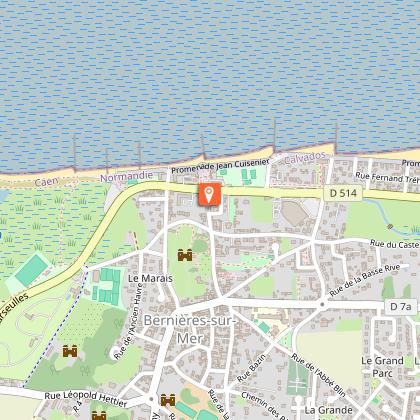The height and width of the screenshot is (420, 420).
Task: Click the castle icon right of Rue Léopold Hettier
Action: pos(168,400)
